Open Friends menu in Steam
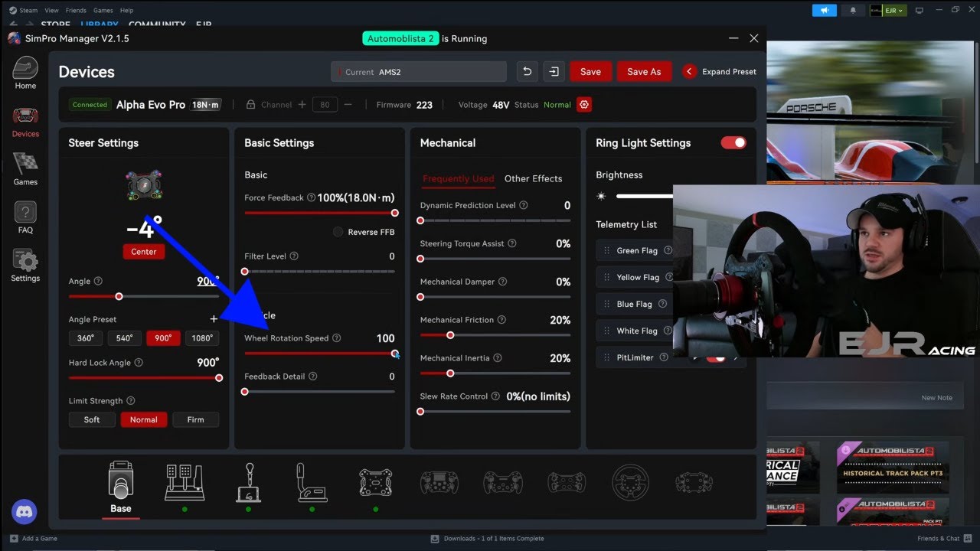 (76, 11)
